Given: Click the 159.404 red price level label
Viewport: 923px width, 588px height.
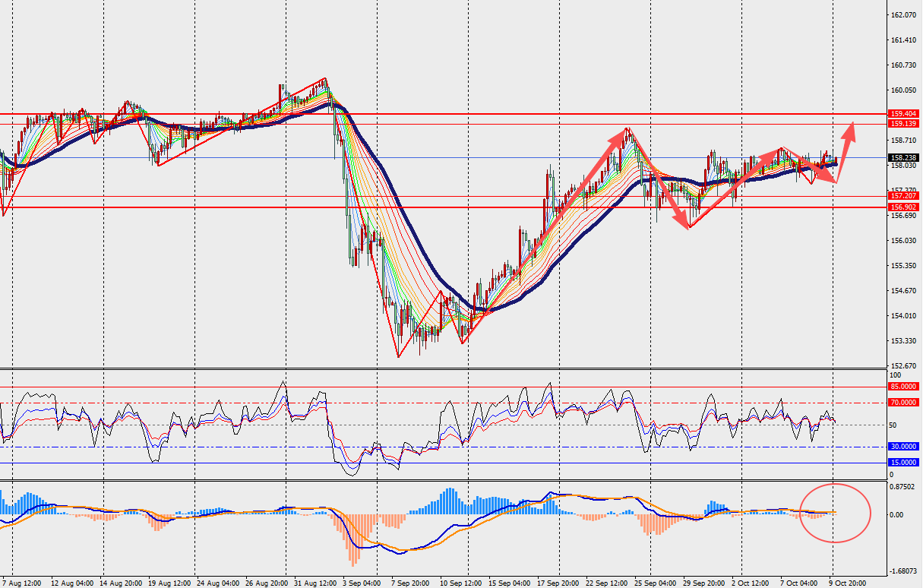Looking at the screenshot, I should tap(902, 114).
